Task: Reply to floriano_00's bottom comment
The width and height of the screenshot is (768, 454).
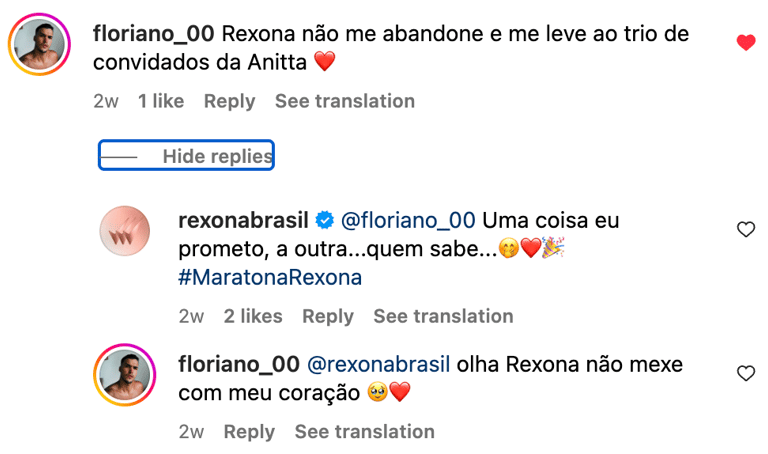Action: point(249,432)
